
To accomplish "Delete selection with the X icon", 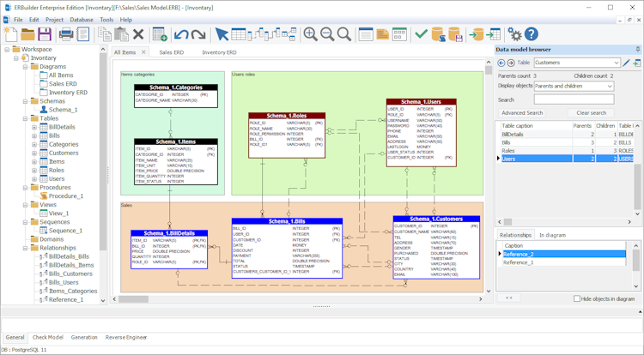I will (138, 34).
